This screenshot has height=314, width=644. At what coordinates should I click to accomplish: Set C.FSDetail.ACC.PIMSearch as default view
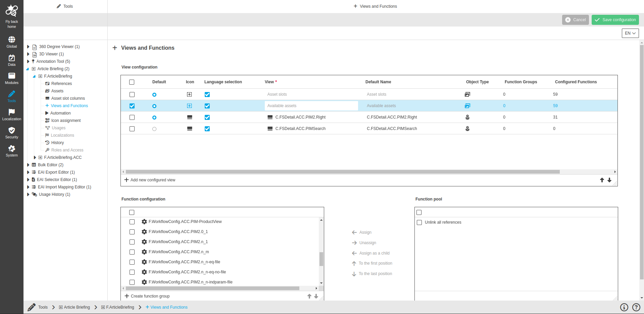(x=154, y=129)
